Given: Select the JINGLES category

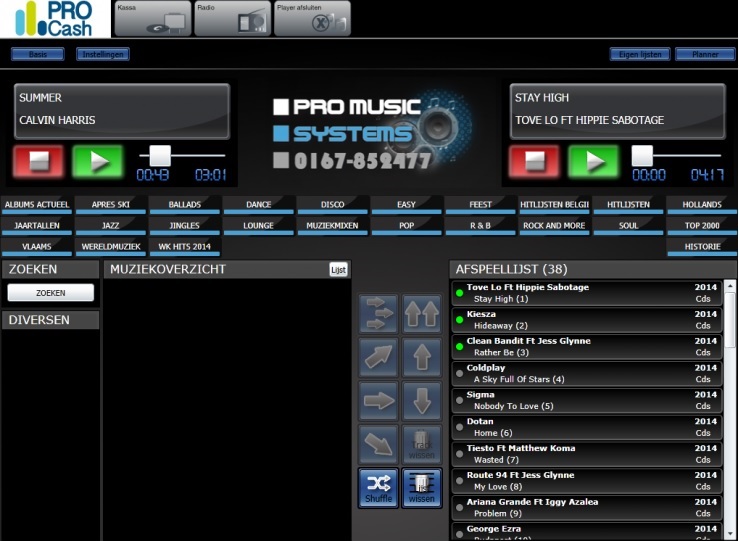Looking at the screenshot, I should coord(185,226).
